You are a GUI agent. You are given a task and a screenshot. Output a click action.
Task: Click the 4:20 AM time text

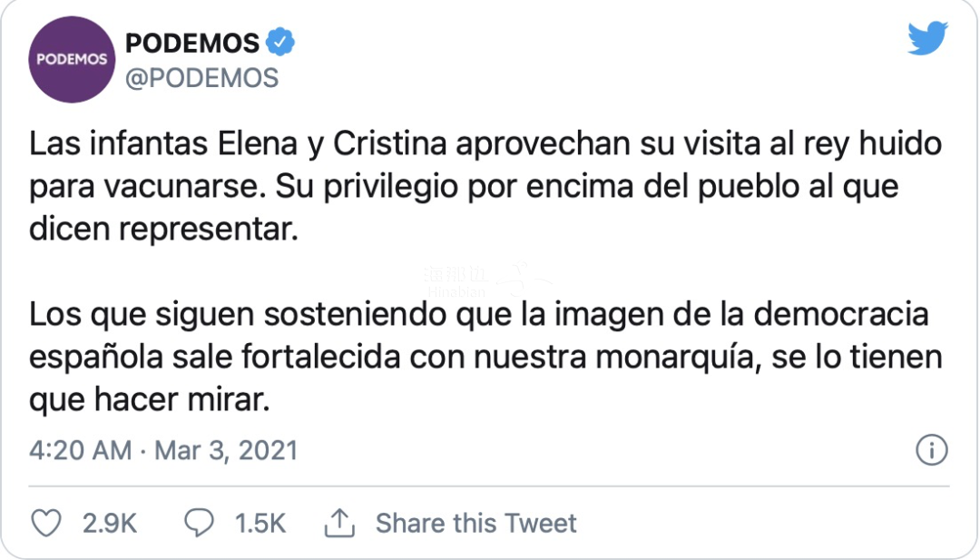pyautogui.click(x=81, y=450)
